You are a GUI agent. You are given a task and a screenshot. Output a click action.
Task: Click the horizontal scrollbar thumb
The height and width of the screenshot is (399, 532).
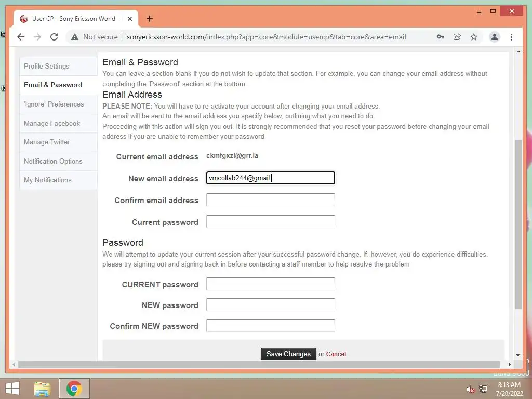click(259, 364)
